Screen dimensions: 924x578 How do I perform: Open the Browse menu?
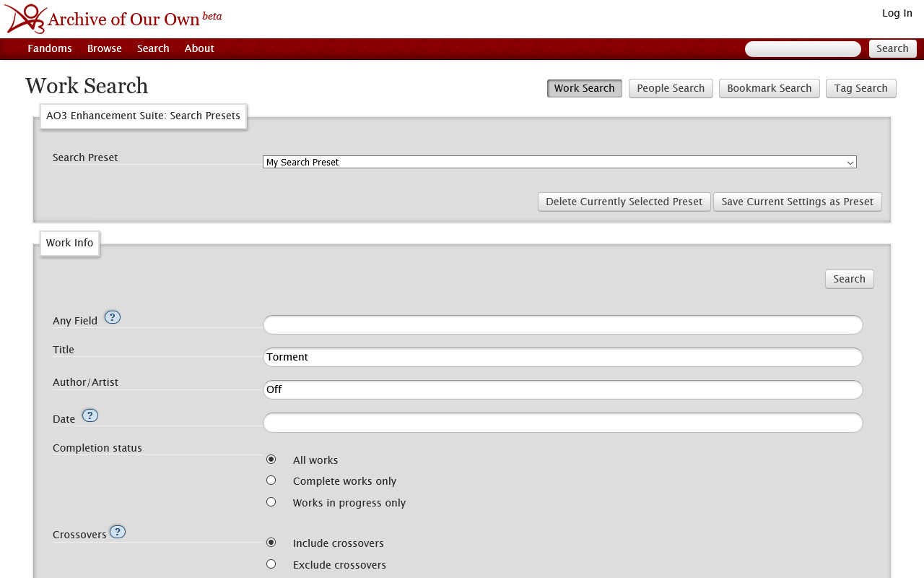[x=105, y=48]
